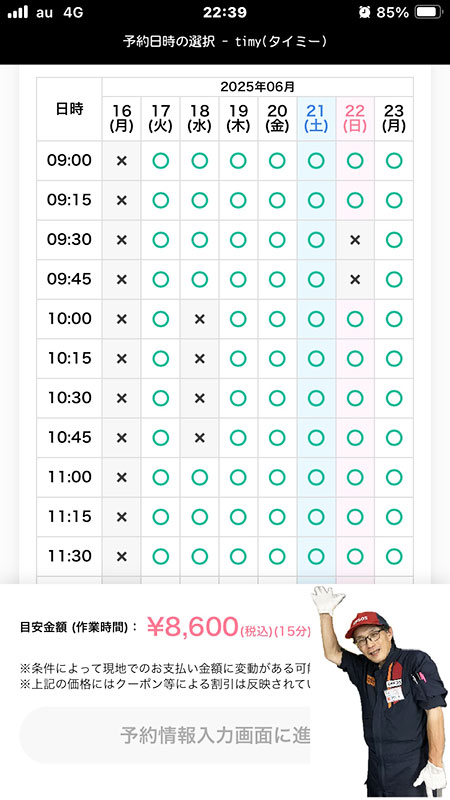The width and height of the screenshot is (450, 800).
Task: Pick the 10:45 slot on 17 (火)
Action: pyautogui.click(x=161, y=437)
